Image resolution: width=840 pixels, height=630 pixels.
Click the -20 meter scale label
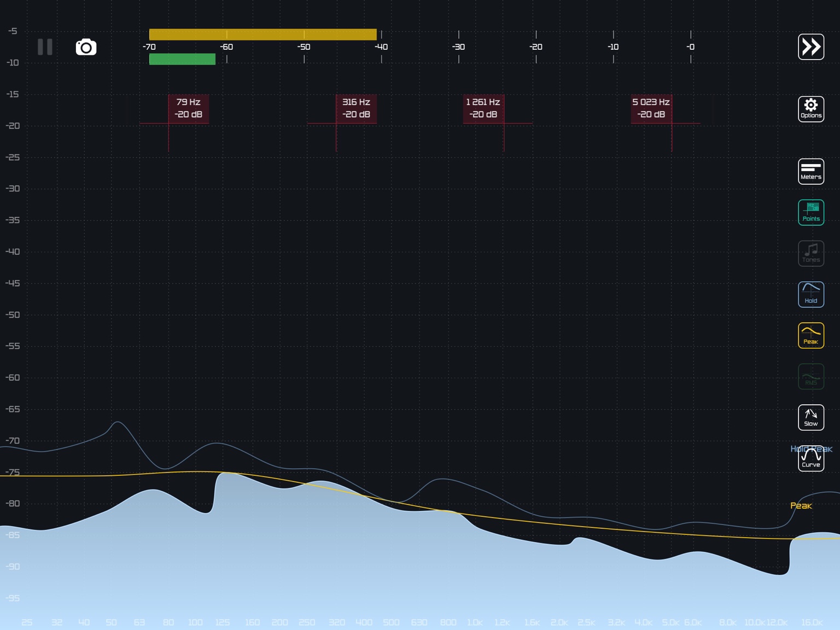[536, 47]
